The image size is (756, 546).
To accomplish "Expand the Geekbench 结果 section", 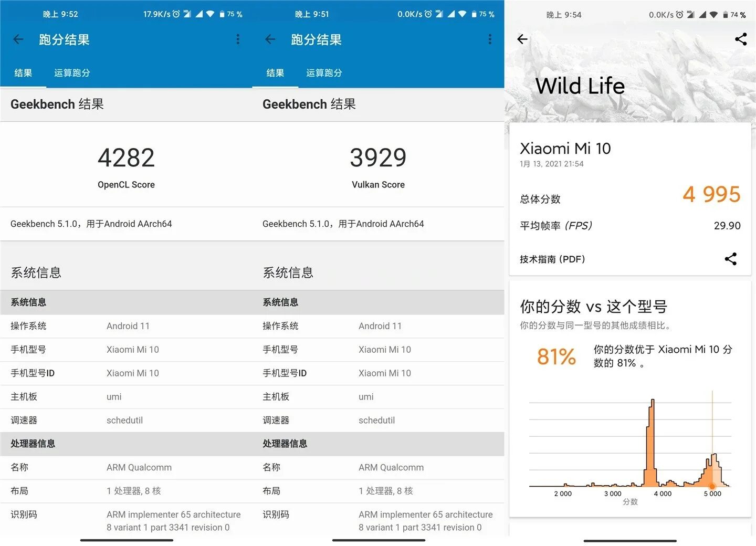I will 57,104.
